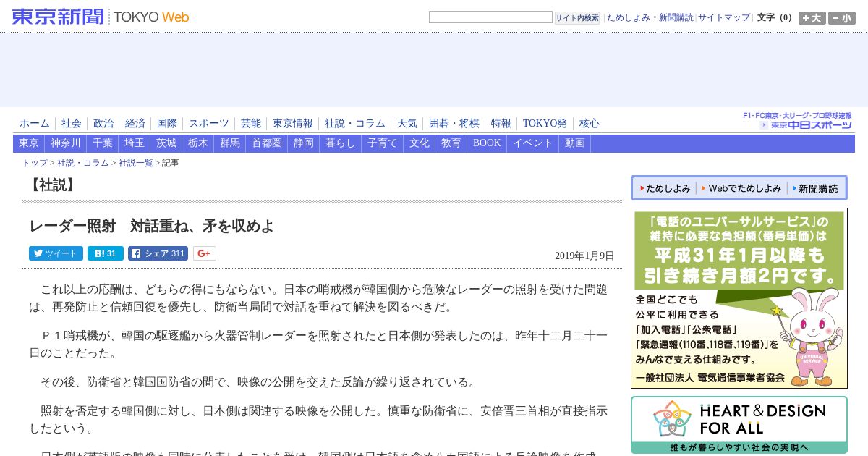Viewport: 868px width, 456px height.
Task: Open ためしよみ・新聞購読 link in header
Action: (x=650, y=17)
